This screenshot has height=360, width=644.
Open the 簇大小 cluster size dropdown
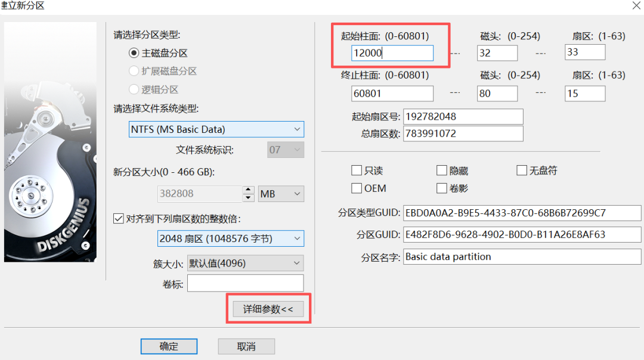point(245,263)
